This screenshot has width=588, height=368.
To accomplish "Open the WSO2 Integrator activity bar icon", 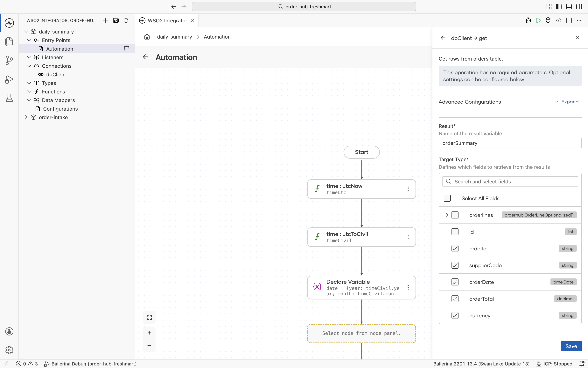I will [x=9, y=23].
